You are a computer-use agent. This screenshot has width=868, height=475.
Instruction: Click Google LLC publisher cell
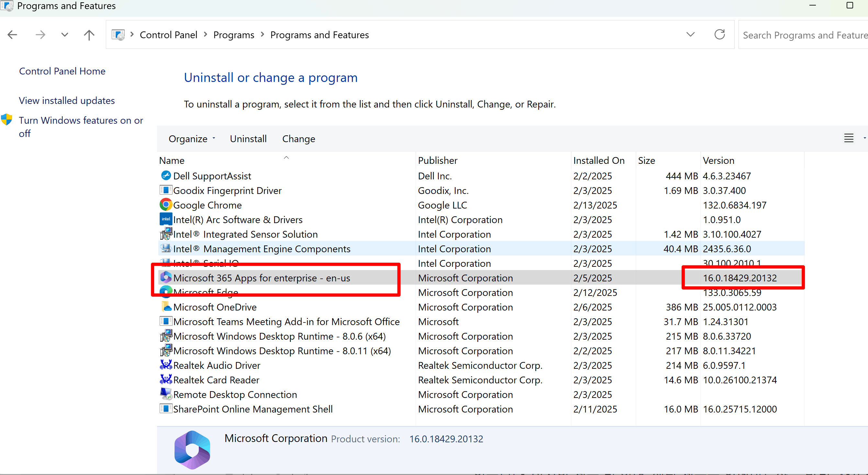pos(443,205)
